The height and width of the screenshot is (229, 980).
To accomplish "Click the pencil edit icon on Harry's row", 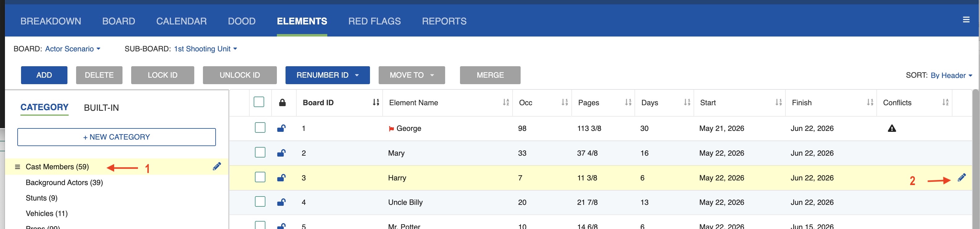I will [x=961, y=177].
